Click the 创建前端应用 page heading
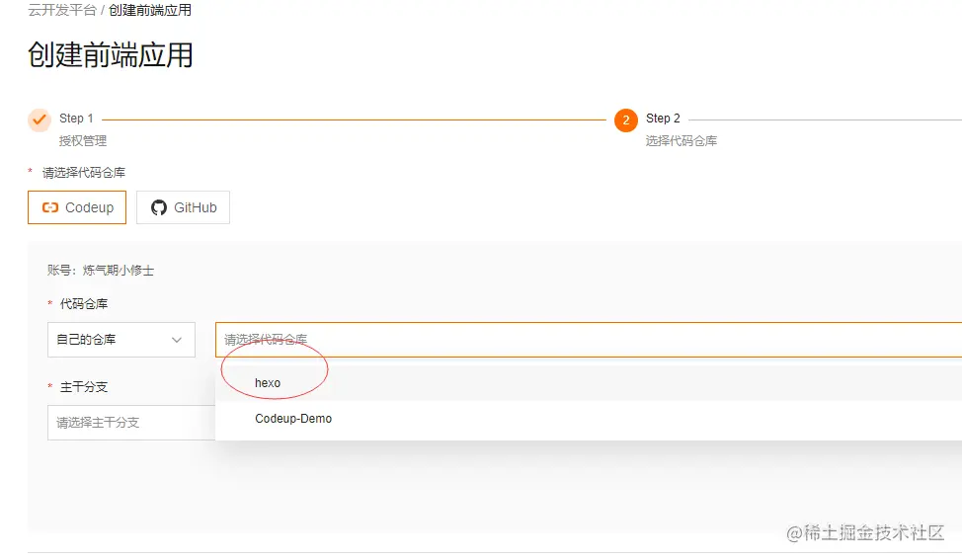 pyautogui.click(x=111, y=55)
